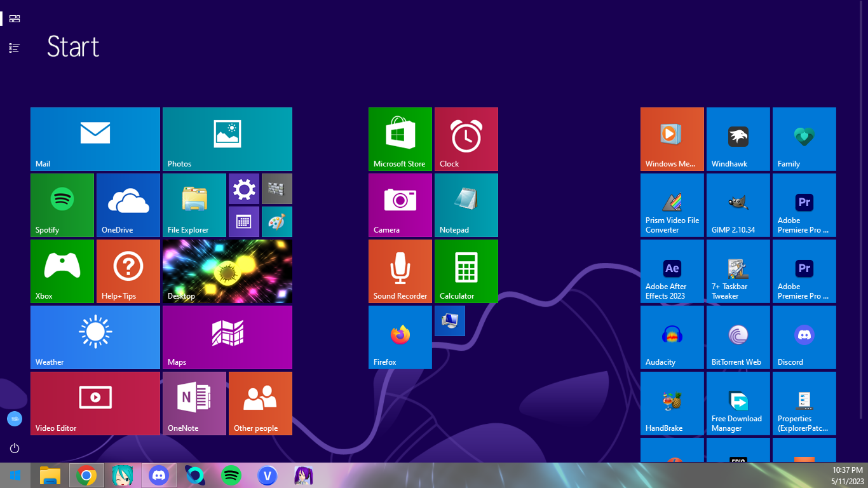Open the Sound Recorder tile
This screenshot has height=488, width=868.
click(400, 271)
